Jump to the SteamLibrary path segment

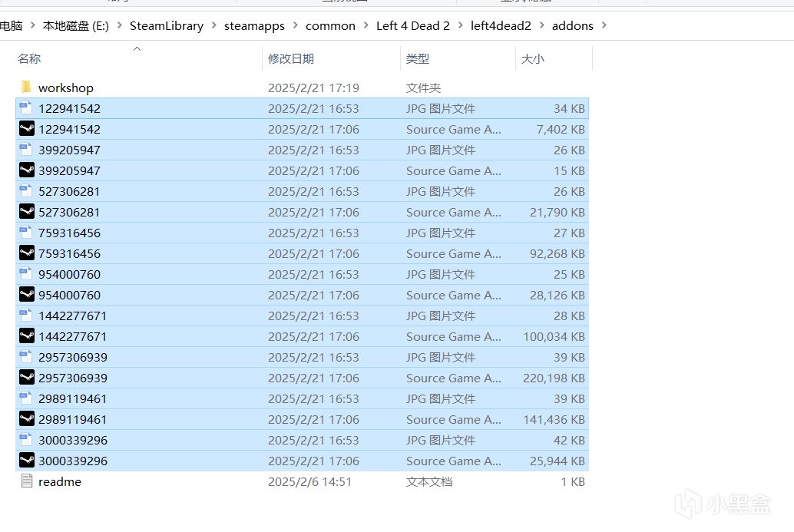(x=167, y=26)
